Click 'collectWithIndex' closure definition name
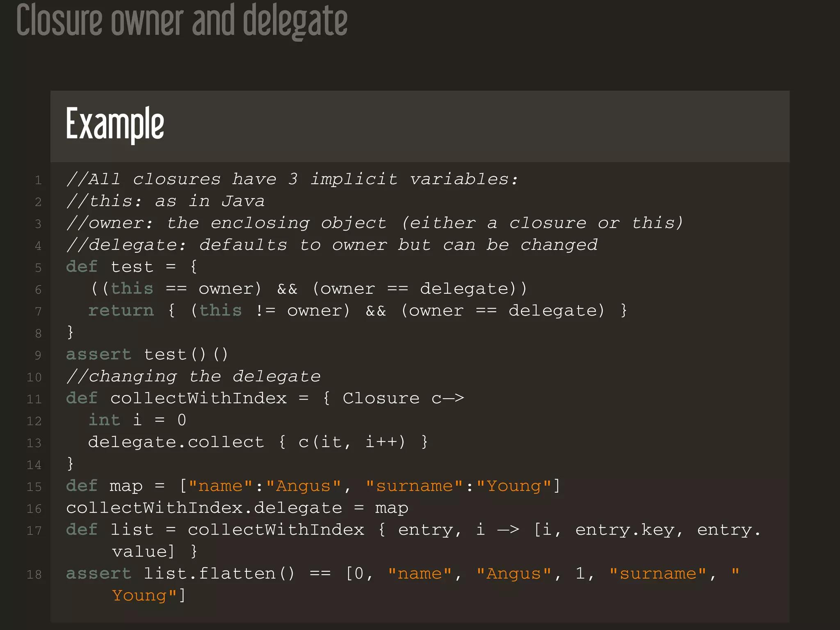840x630 pixels. click(199, 398)
